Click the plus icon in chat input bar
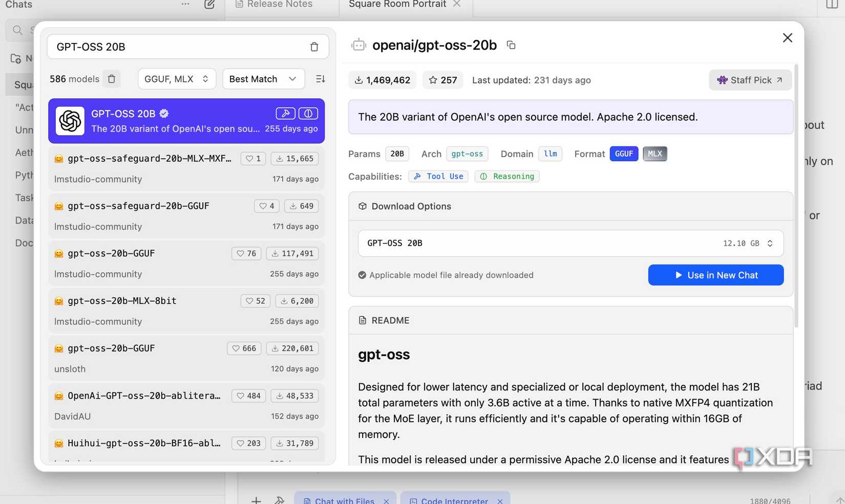845x504 pixels. click(x=256, y=500)
